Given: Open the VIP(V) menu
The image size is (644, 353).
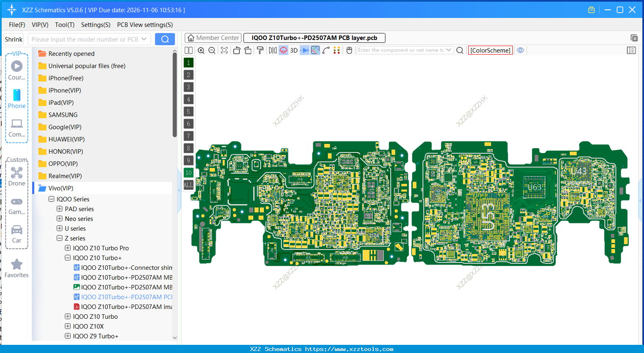Looking at the screenshot, I should [40, 25].
